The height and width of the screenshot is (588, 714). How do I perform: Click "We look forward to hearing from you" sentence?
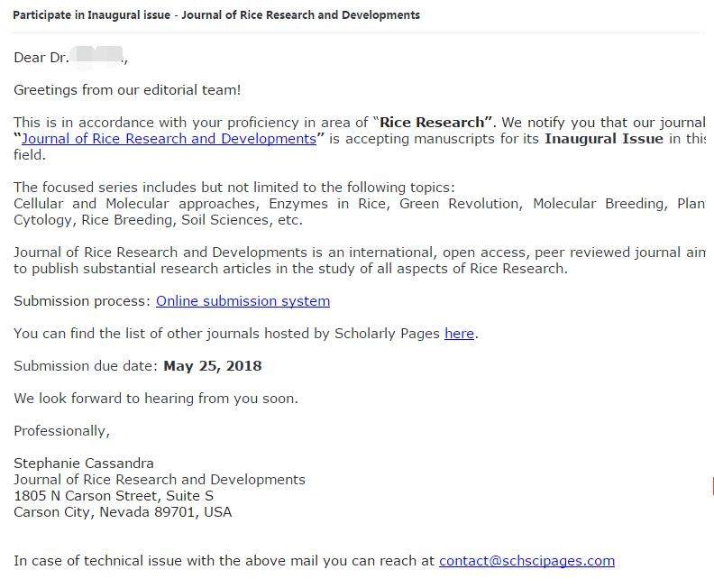(155, 399)
